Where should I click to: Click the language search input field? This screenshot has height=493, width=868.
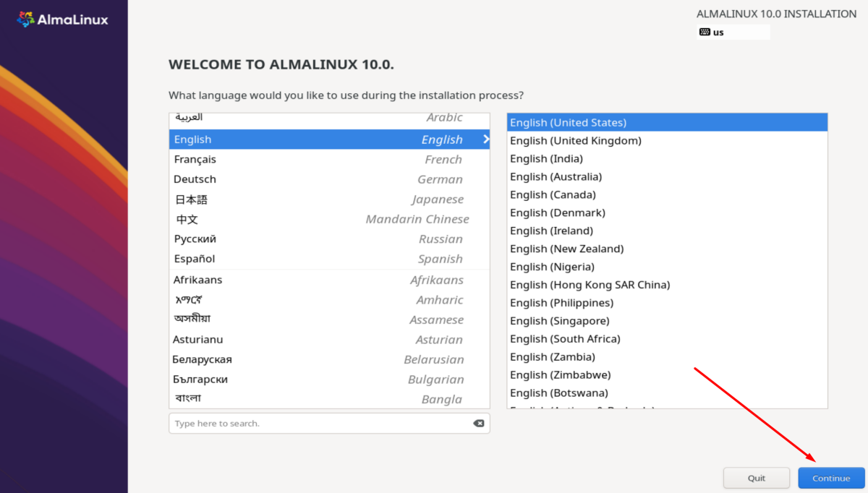click(318, 424)
